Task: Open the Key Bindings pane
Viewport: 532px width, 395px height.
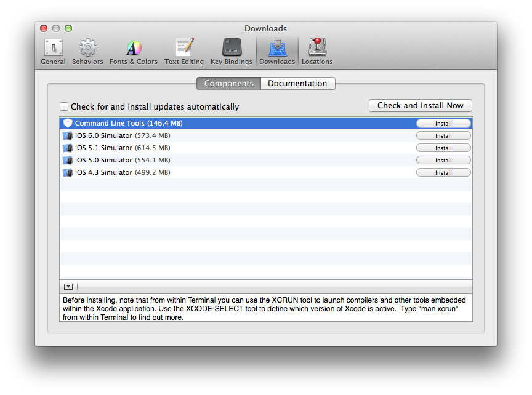Action: (x=232, y=52)
